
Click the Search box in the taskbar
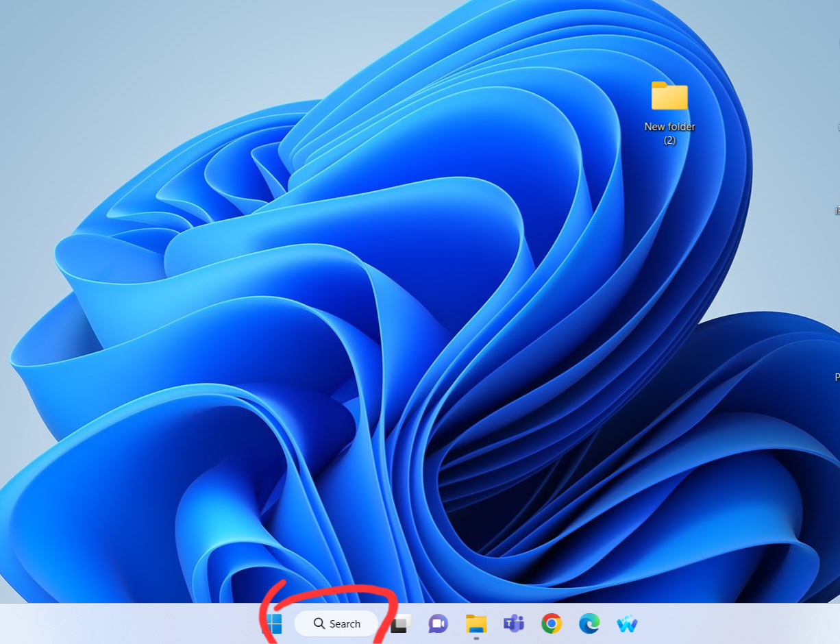[336, 623]
